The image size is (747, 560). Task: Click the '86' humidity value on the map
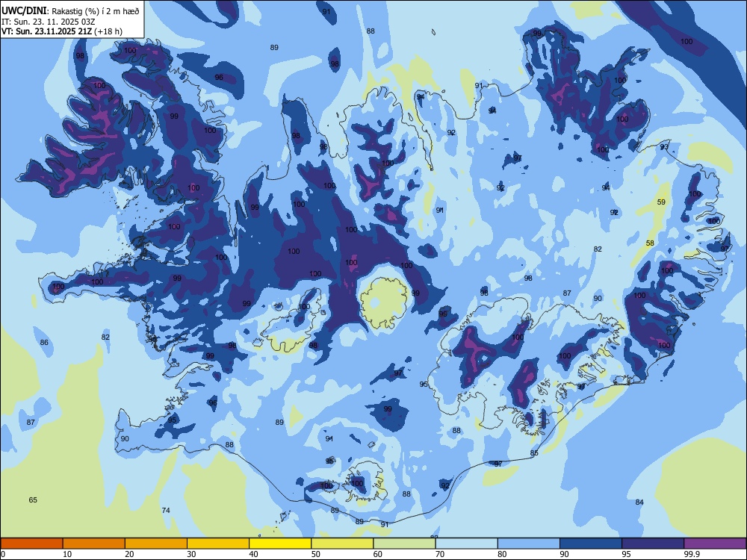(44, 343)
